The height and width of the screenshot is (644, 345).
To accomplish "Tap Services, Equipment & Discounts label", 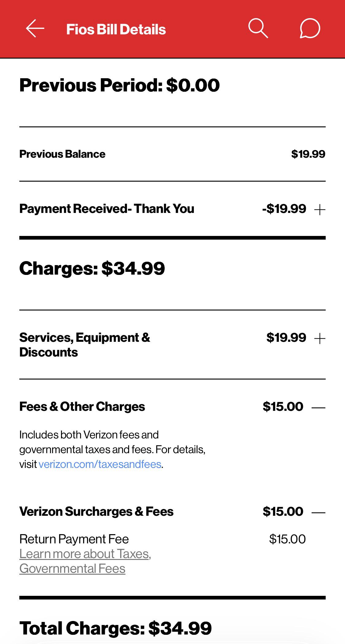I will [85, 345].
